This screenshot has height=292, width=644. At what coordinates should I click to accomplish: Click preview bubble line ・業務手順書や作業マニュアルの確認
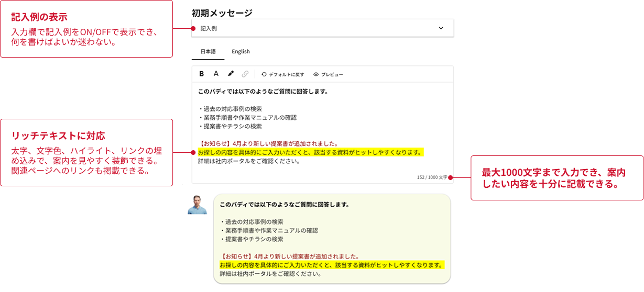[x=269, y=230]
